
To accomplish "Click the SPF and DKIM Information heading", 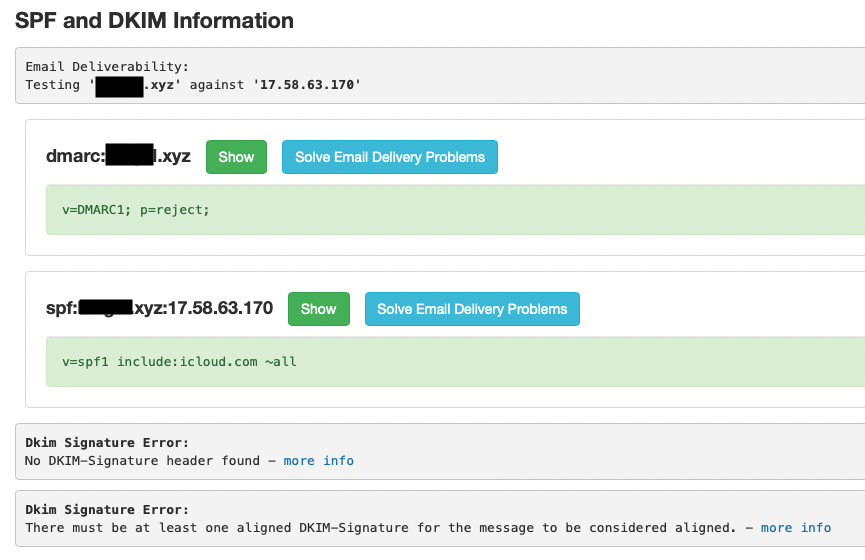I will tap(154, 20).
